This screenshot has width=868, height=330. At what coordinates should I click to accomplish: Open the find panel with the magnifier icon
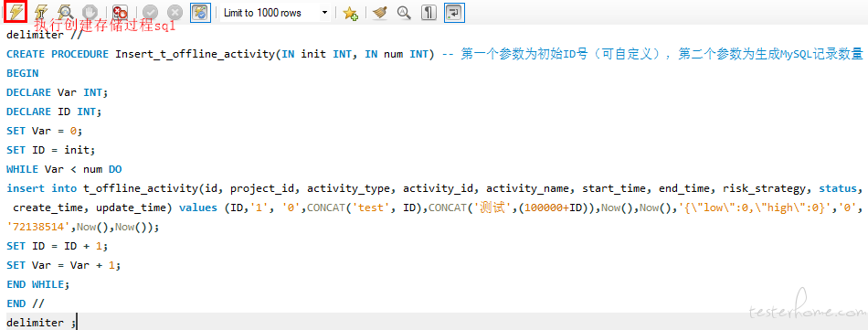404,12
